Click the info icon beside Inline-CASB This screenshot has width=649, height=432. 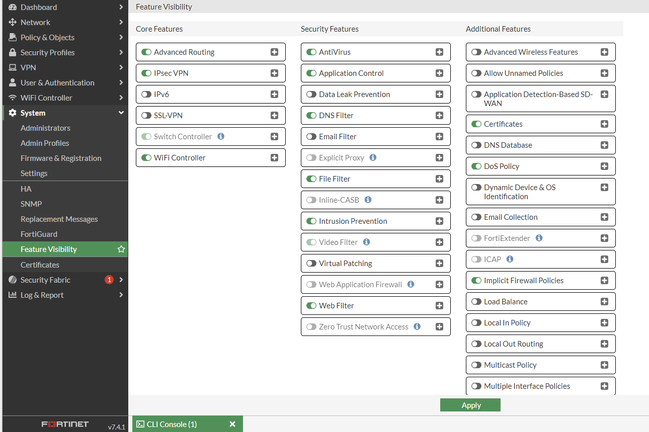tap(368, 199)
